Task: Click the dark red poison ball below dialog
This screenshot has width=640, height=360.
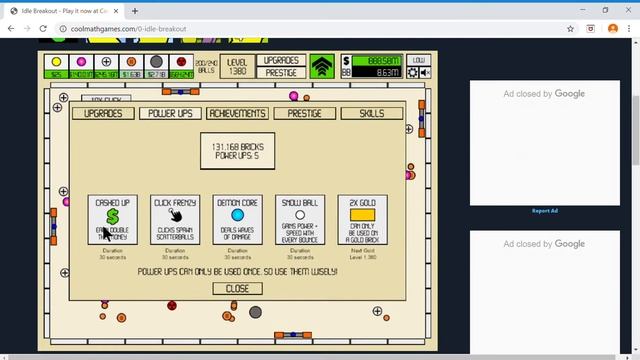Action: [x=172, y=305]
